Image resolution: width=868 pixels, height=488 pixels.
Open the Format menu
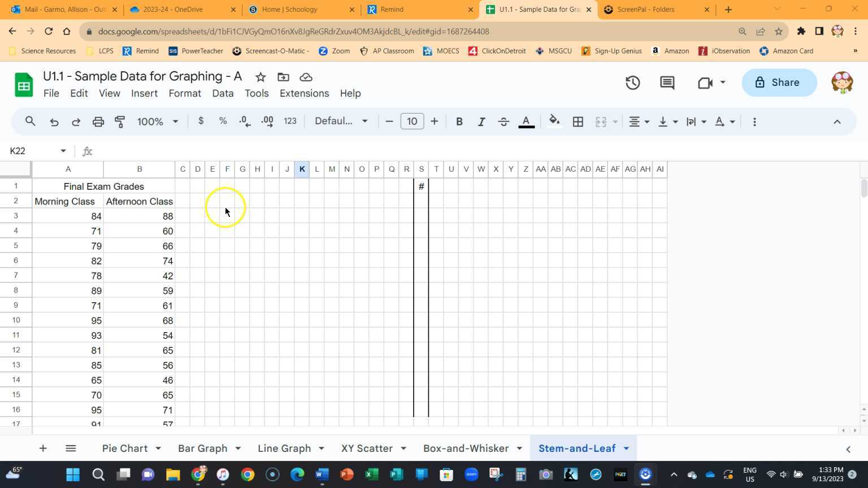coord(184,93)
